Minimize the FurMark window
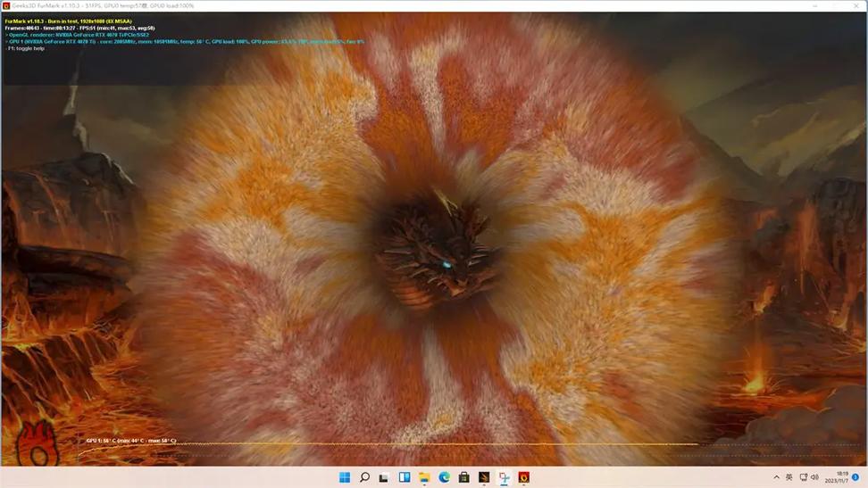The height and width of the screenshot is (488, 868). click(814, 5)
